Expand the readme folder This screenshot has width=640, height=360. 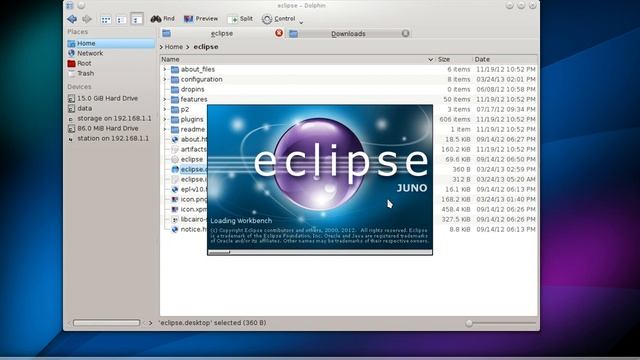[x=165, y=129]
